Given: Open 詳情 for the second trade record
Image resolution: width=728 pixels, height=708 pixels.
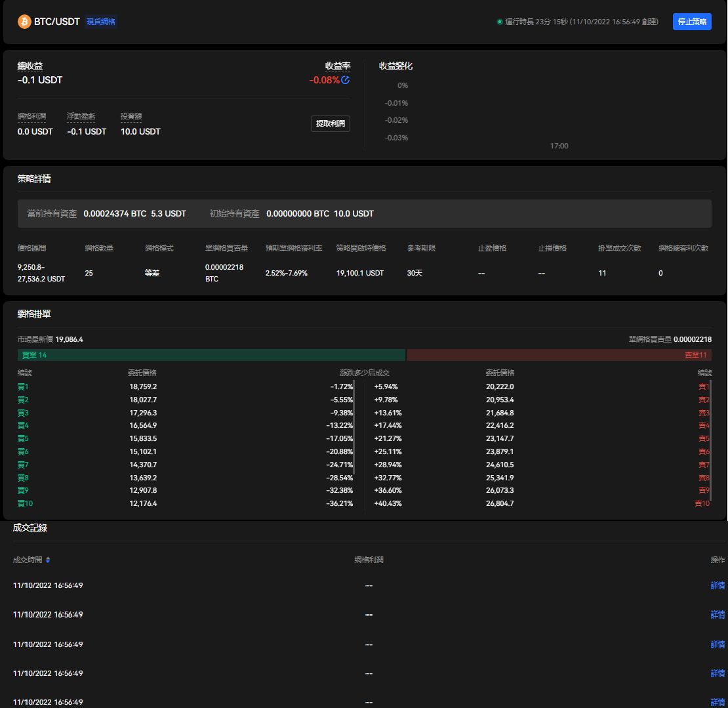Looking at the screenshot, I should 718,615.
